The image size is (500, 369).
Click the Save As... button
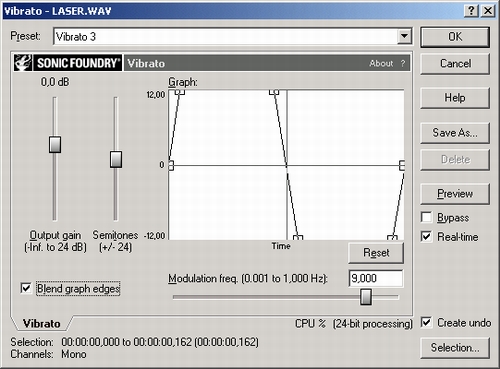point(455,133)
